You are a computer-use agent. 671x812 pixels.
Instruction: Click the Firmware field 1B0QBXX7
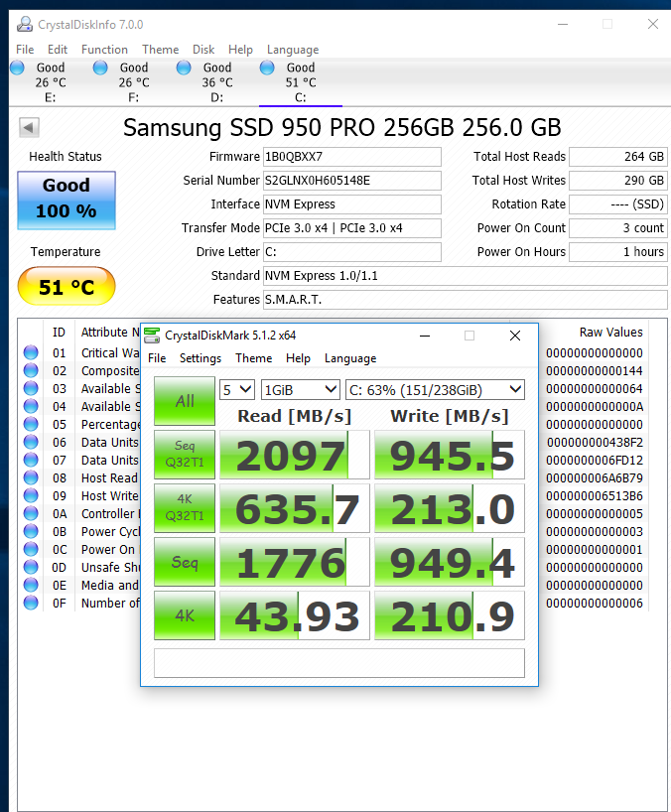352,157
